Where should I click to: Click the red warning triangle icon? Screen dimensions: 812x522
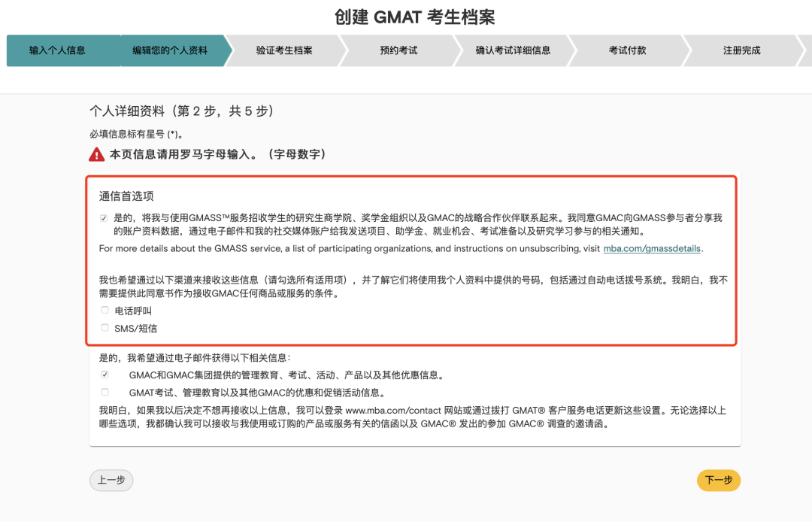97,154
